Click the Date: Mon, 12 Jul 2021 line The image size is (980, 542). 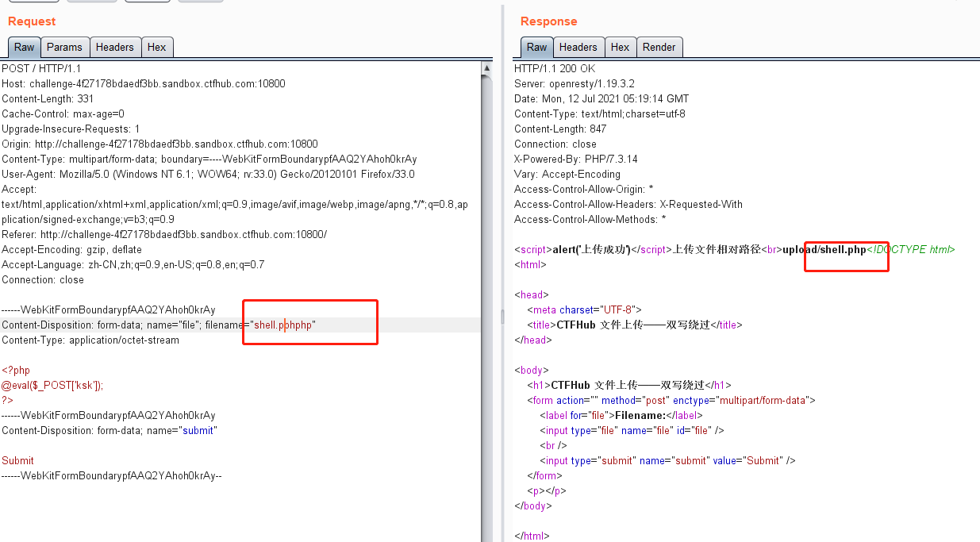coord(601,98)
